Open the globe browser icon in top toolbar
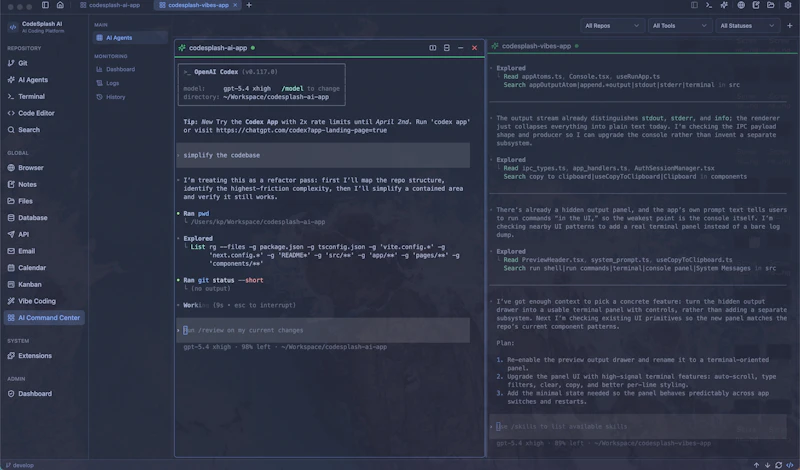This screenshot has width=800, height=470. click(x=741, y=5)
